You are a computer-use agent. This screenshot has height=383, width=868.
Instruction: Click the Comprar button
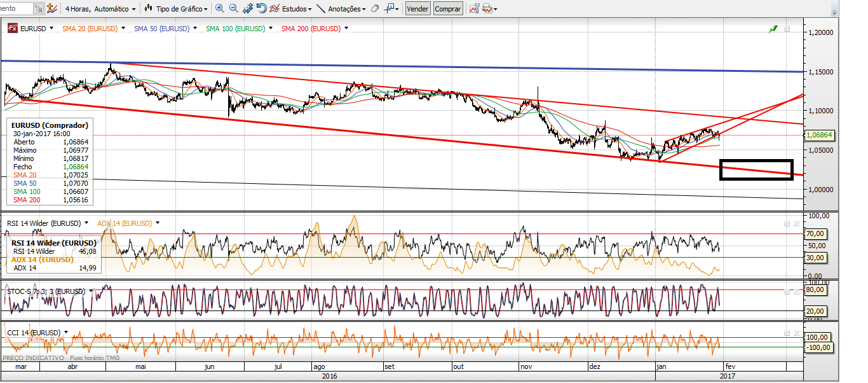click(x=448, y=9)
